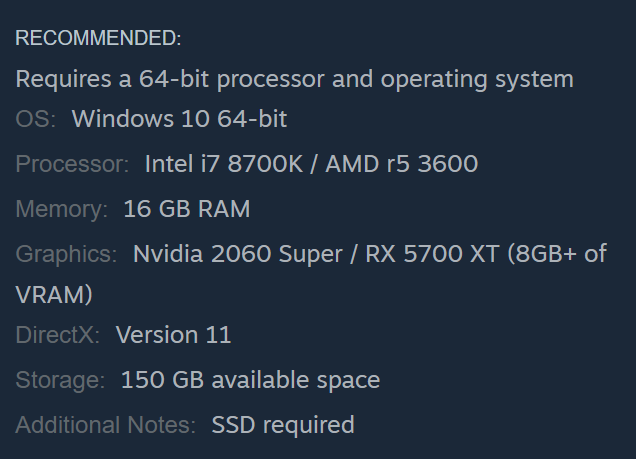636x459 pixels.
Task: Click the 64-bit processor requirement line
Action: pos(294,79)
